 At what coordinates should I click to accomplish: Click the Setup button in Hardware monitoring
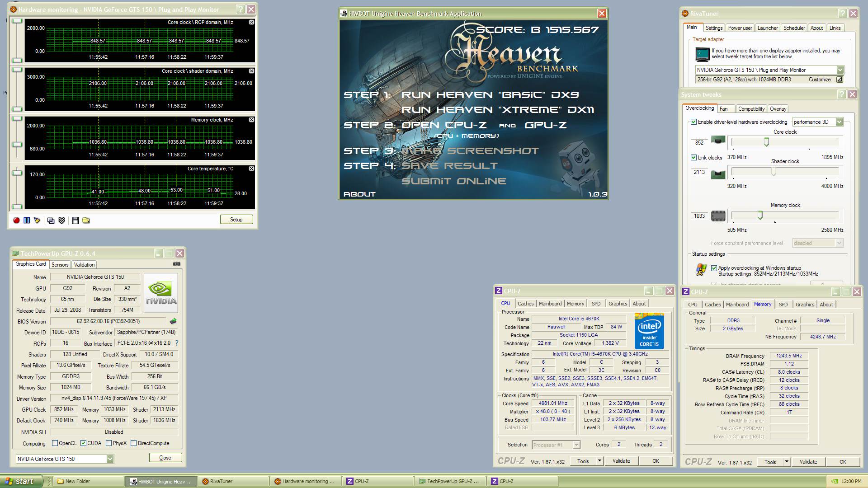(x=236, y=220)
